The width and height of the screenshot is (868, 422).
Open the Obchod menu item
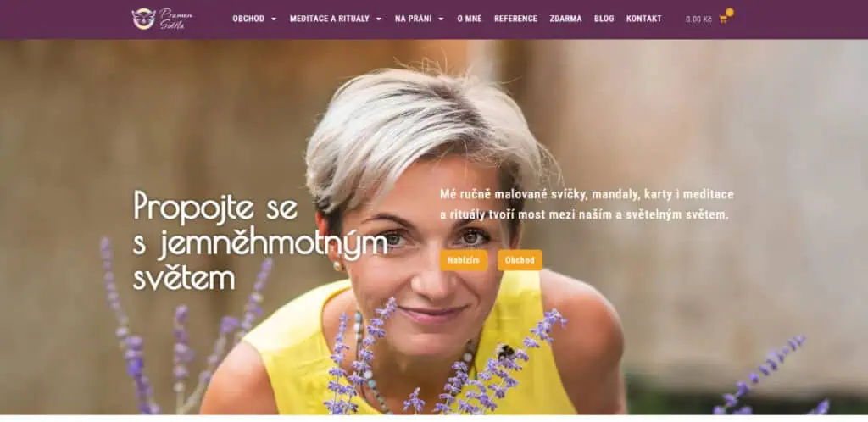tap(248, 19)
